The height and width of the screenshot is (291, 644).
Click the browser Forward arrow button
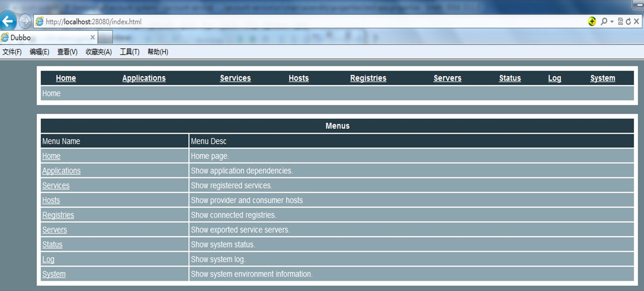pyautogui.click(x=25, y=21)
